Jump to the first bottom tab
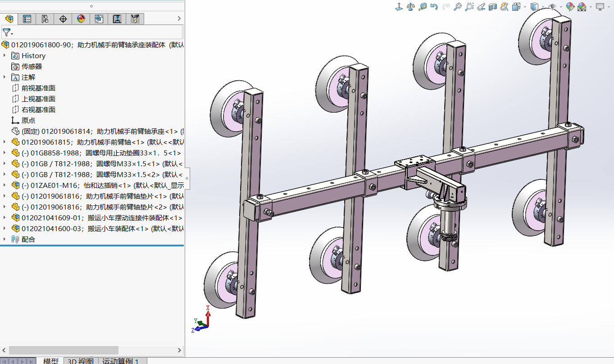 (5, 361)
